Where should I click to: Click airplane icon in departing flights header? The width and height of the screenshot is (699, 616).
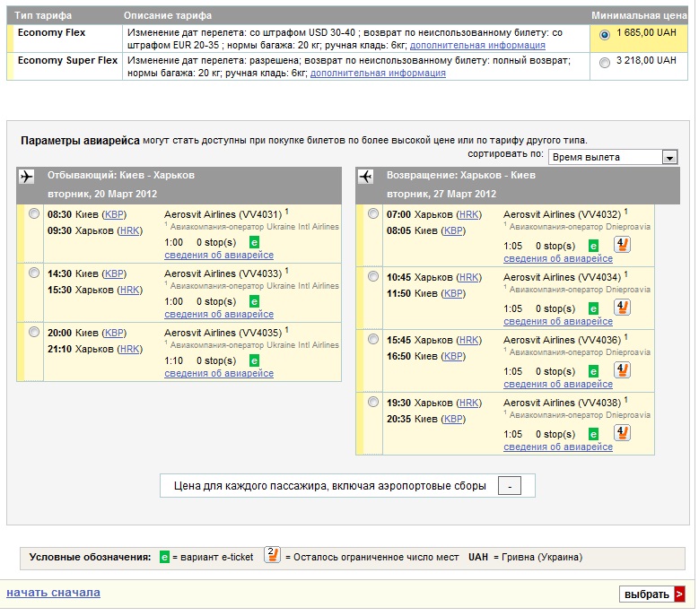[26, 177]
